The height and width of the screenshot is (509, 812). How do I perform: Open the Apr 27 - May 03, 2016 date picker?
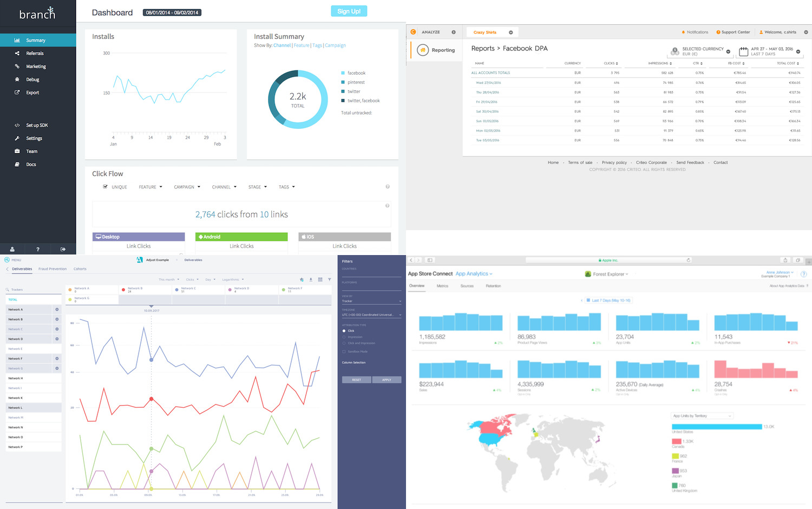click(x=769, y=51)
